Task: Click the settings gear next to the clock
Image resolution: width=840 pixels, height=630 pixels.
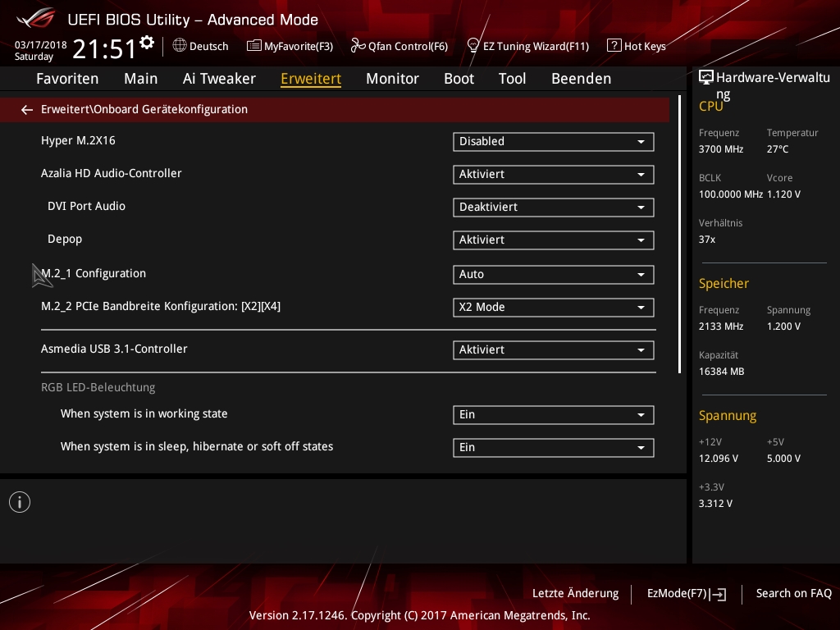Action: (x=147, y=43)
